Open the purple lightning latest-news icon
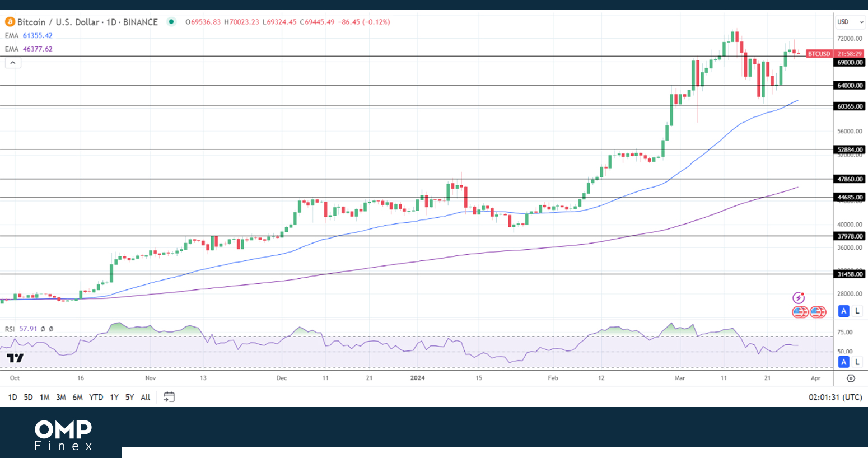 click(x=799, y=298)
